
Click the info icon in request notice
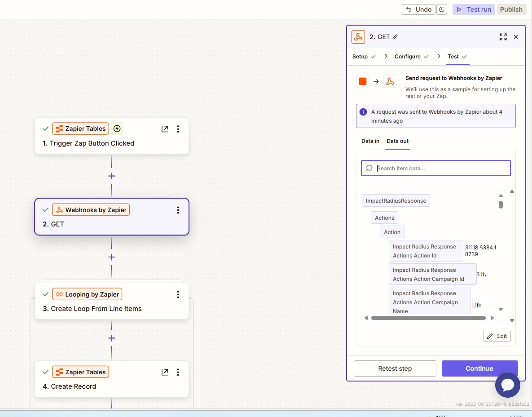pos(363,112)
